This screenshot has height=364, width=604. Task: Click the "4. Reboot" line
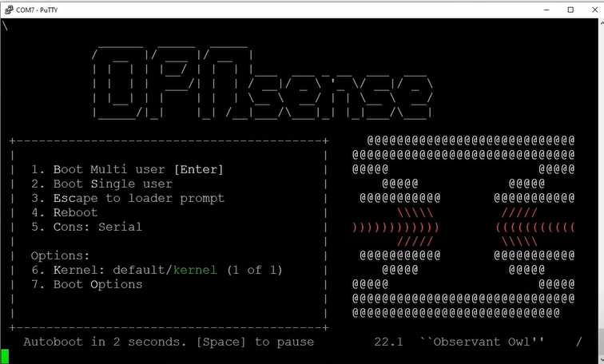point(65,212)
